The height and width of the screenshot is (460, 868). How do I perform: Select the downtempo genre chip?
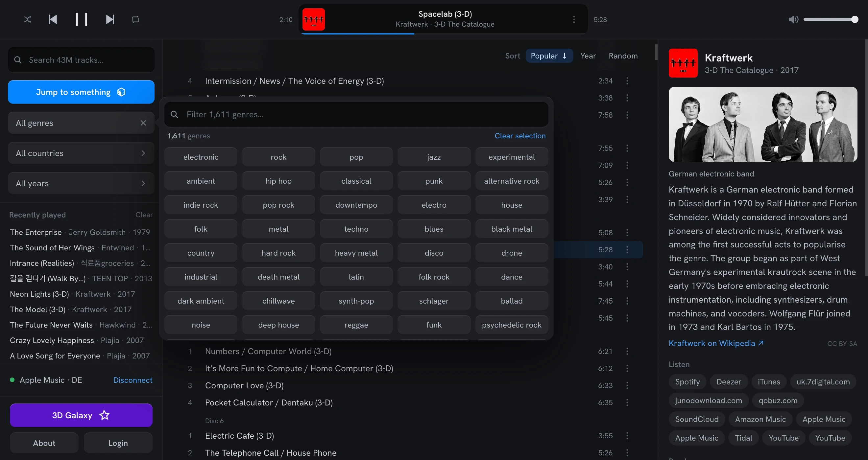tap(356, 205)
